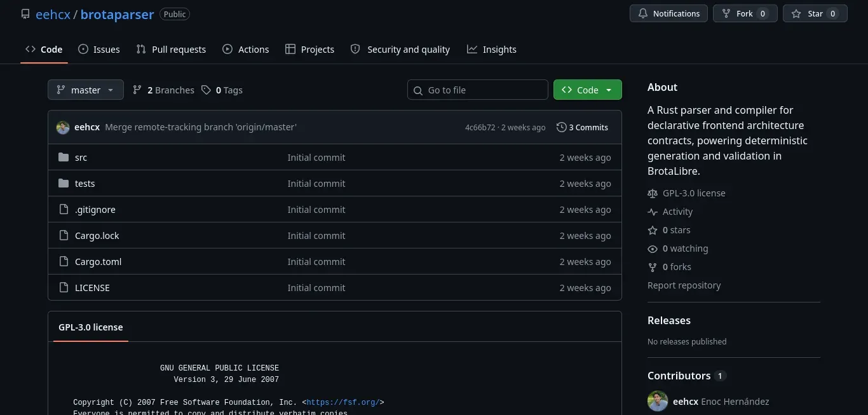The width and height of the screenshot is (868, 415).
Task: Click the history clock icon beside 3 Commits
Action: point(561,127)
